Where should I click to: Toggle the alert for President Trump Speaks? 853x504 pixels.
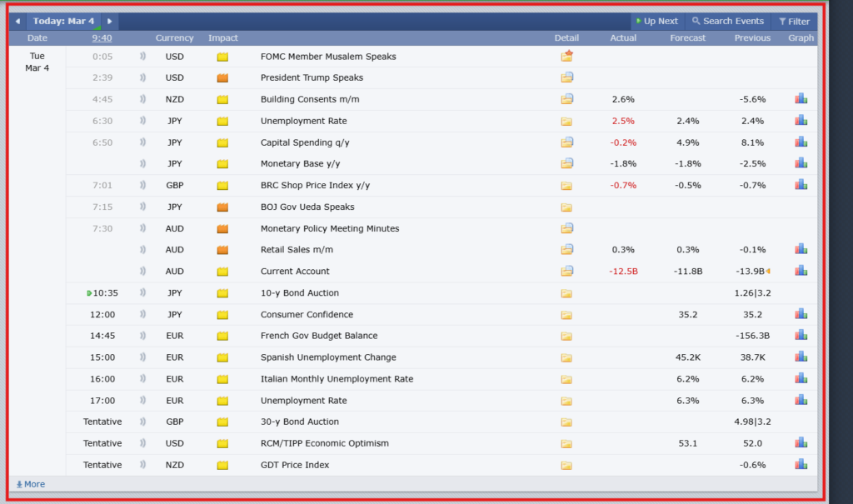click(x=142, y=77)
